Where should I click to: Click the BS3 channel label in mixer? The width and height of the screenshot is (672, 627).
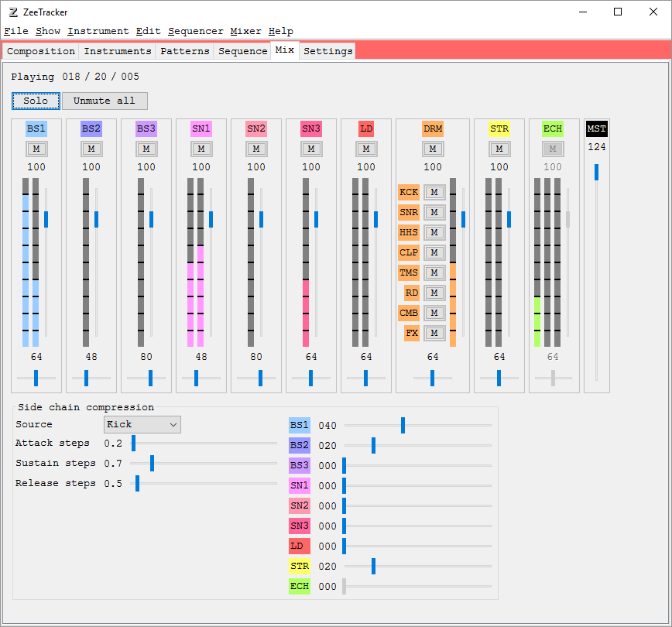(146, 128)
